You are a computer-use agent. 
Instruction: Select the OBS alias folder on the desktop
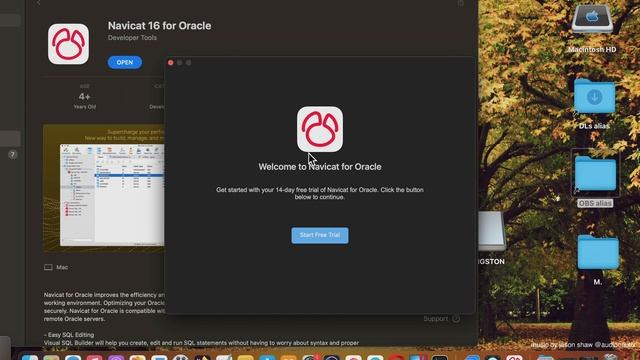(x=595, y=173)
